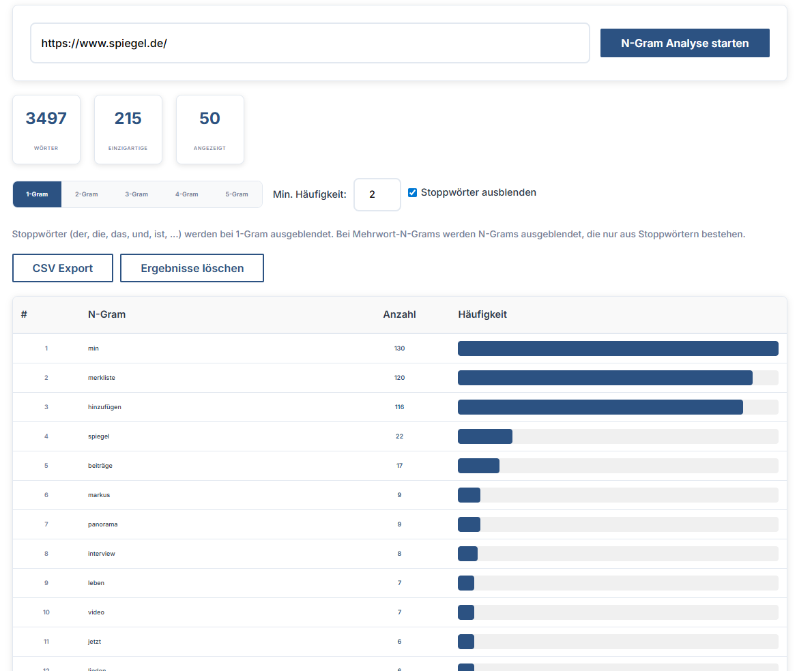Select the merkliste table row

pos(273,377)
